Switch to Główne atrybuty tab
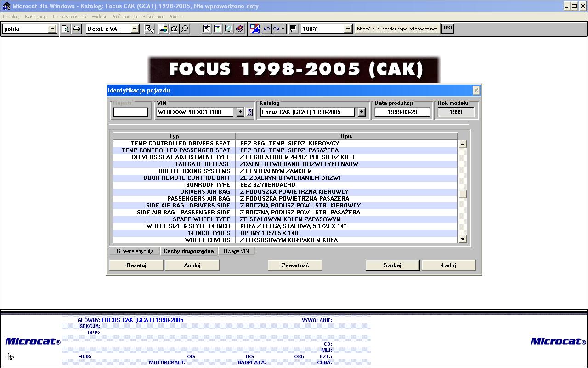 point(135,251)
